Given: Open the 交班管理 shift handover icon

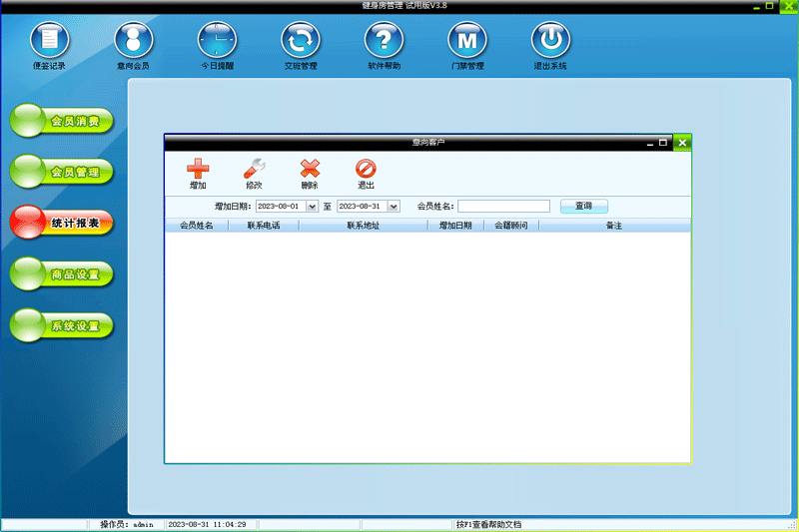Looking at the screenshot, I should [x=301, y=40].
